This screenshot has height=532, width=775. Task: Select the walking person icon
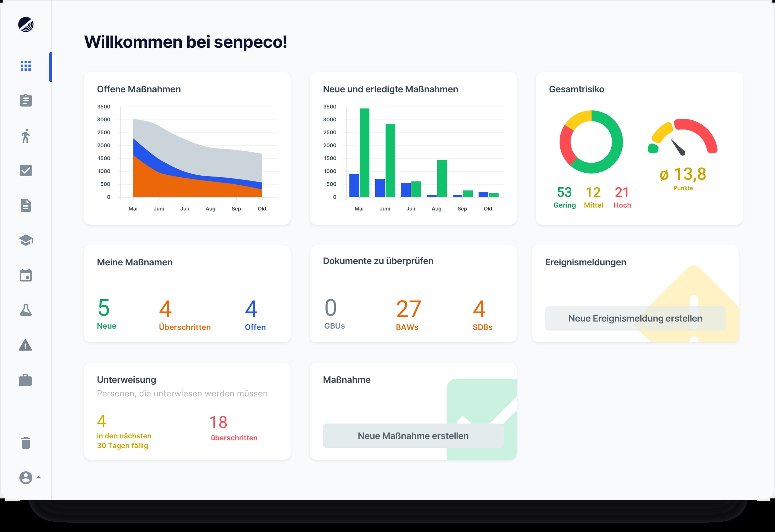[26, 136]
